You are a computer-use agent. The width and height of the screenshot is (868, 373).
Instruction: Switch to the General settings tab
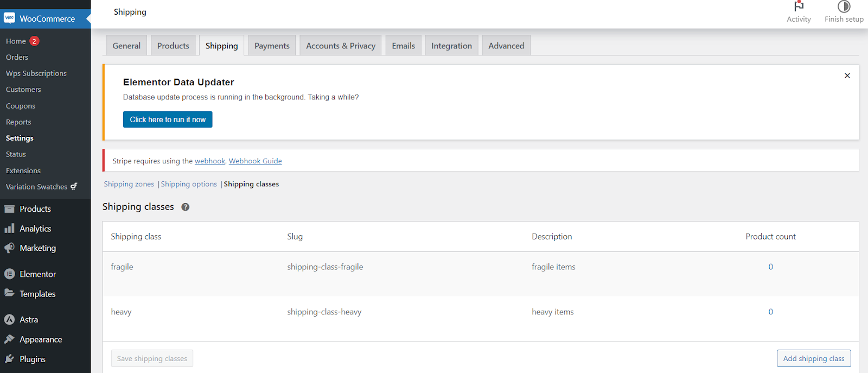click(126, 46)
